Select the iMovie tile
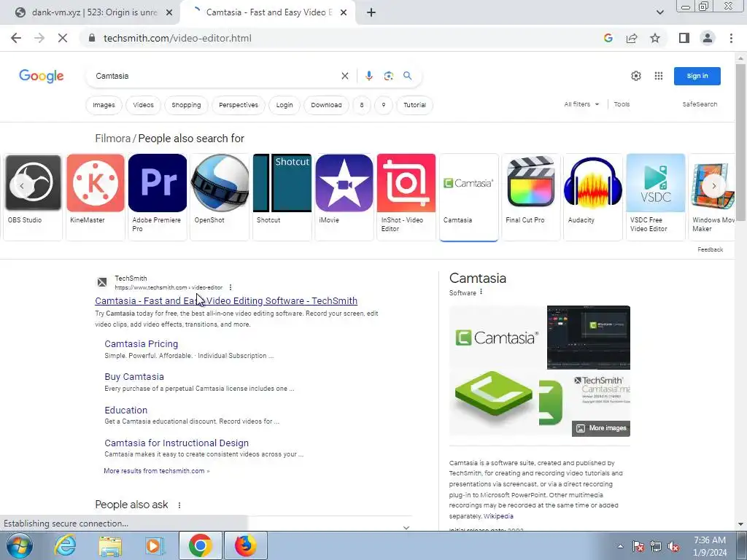The image size is (747, 560). 344,197
